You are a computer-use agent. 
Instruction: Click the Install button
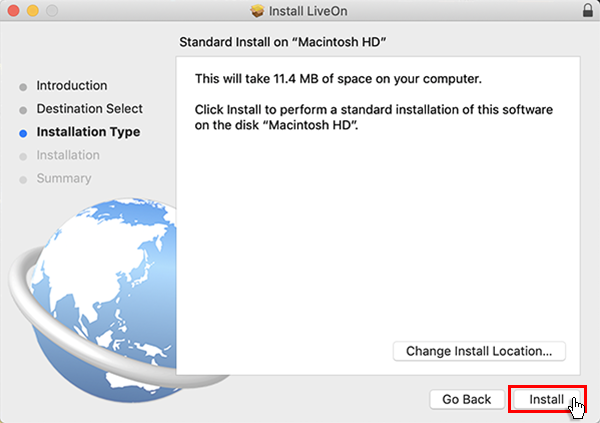pyautogui.click(x=546, y=399)
